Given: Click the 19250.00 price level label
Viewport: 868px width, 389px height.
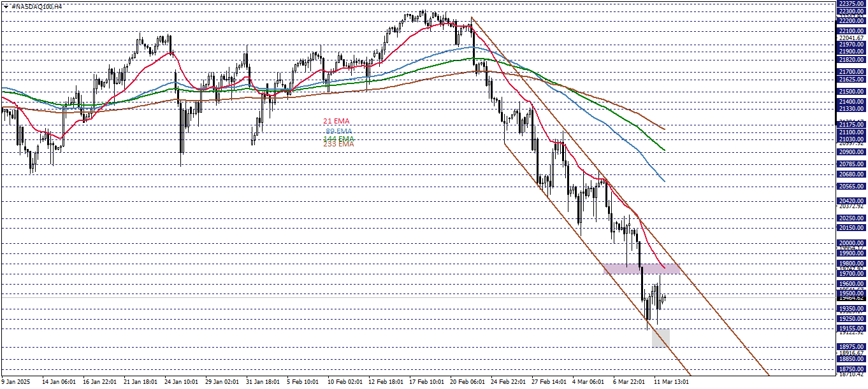Looking at the screenshot, I should point(851,318).
